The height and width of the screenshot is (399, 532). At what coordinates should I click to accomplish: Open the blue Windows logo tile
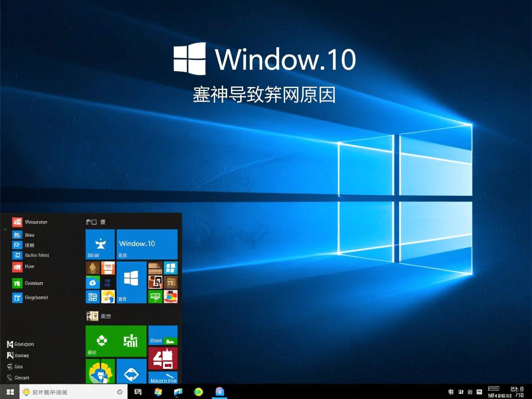tap(131, 281)
